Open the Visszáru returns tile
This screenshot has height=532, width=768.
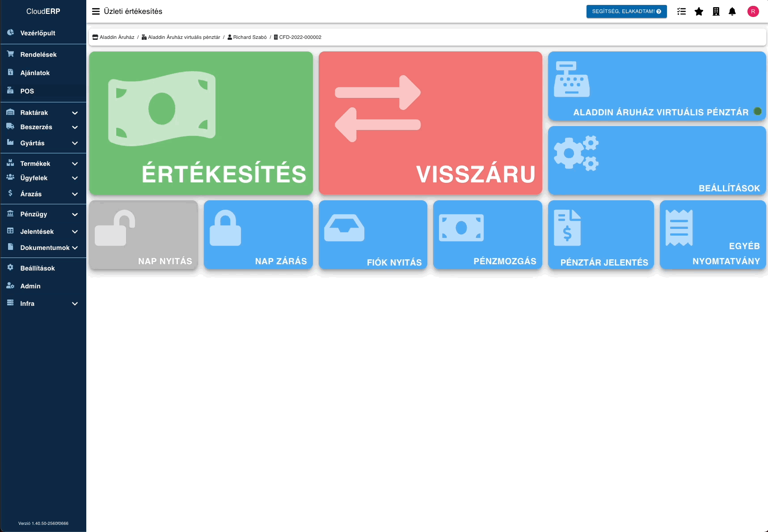(x=430, y=123)
